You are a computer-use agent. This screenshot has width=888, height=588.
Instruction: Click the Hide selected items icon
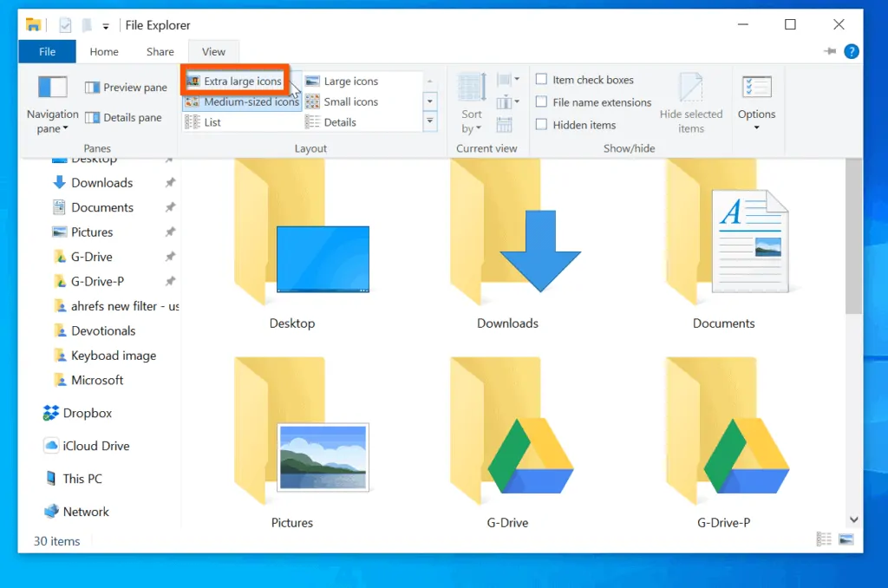coord(690,89)
